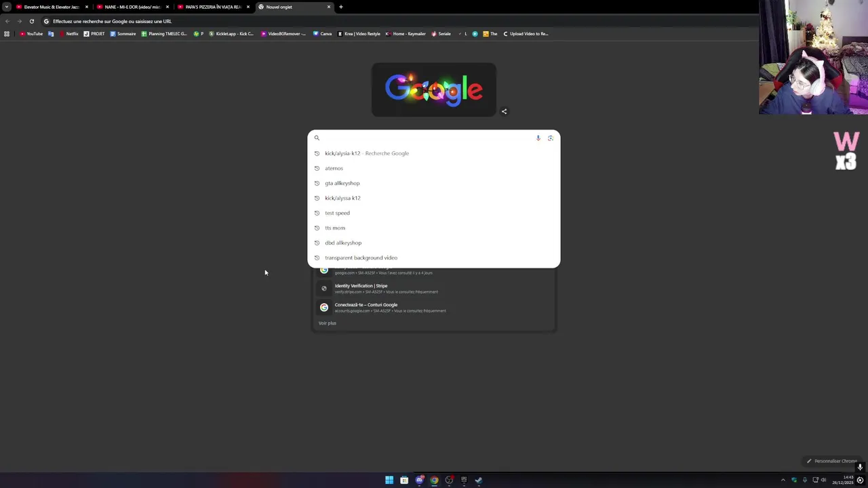Open the Kicklet.app bookmark
868x488 pixels.
point(231,34)
